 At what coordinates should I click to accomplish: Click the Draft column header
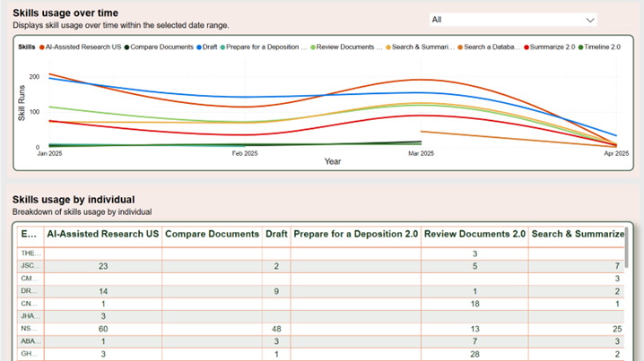[275, 235]
